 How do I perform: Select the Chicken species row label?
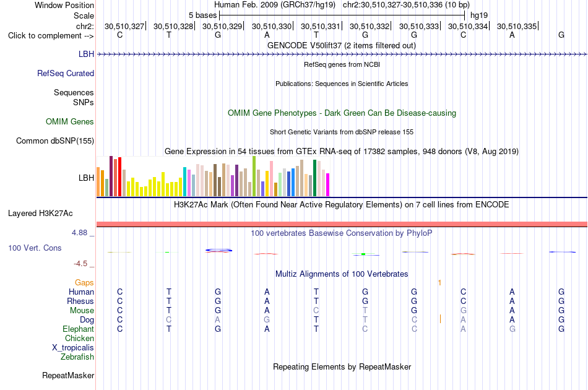click(79, 338)
